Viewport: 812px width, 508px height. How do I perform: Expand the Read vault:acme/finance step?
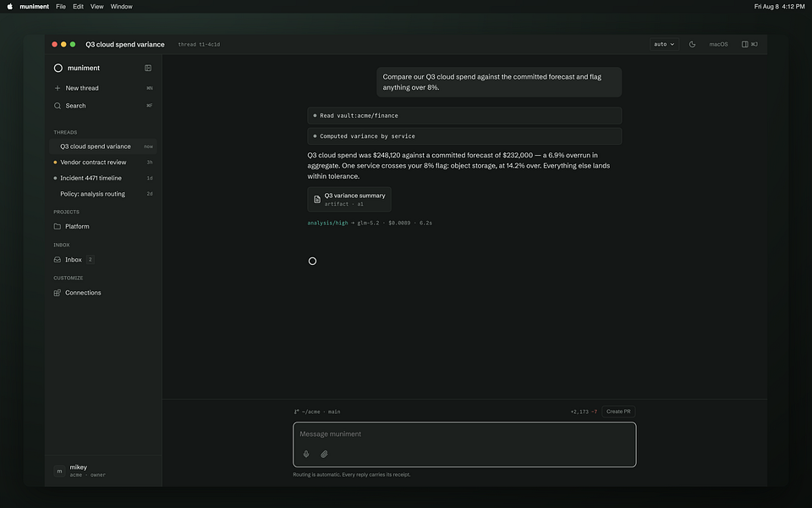464,116
